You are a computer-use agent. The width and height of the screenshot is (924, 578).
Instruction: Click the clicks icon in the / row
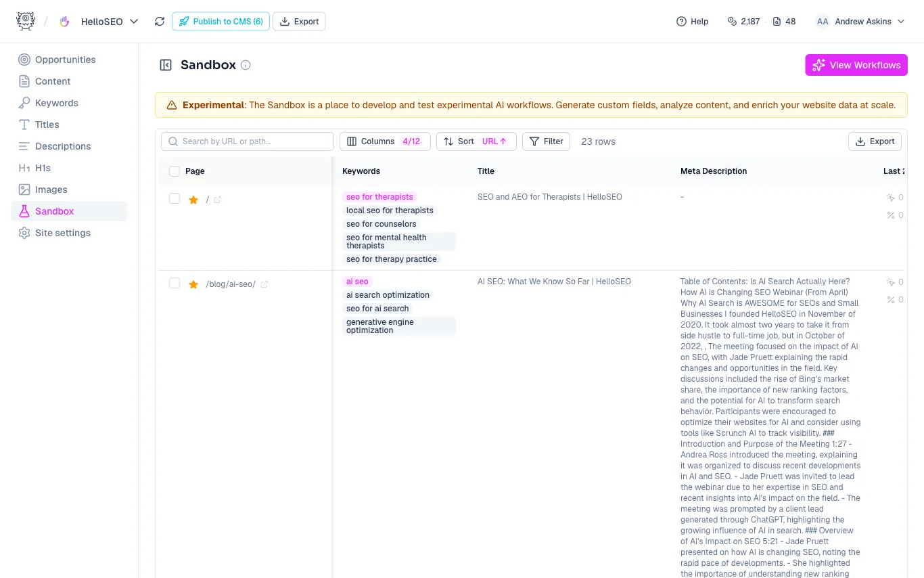(891, 198)
